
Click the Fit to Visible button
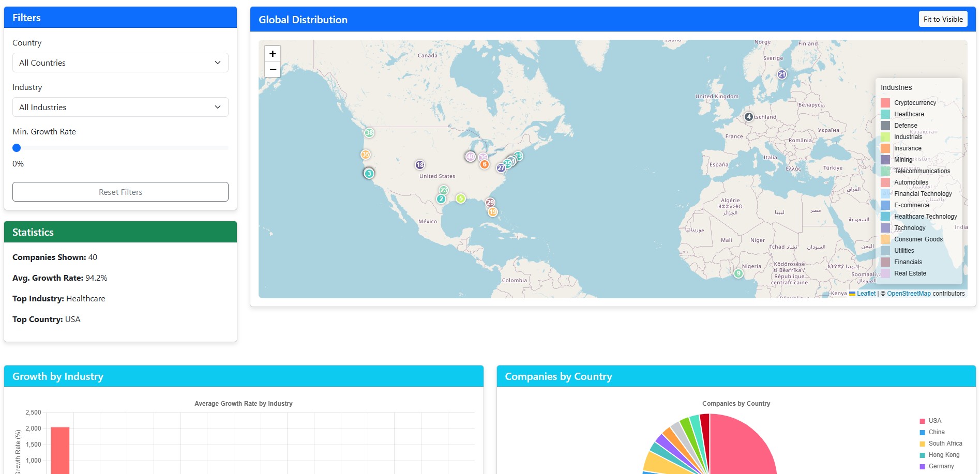tap(943, 19)
